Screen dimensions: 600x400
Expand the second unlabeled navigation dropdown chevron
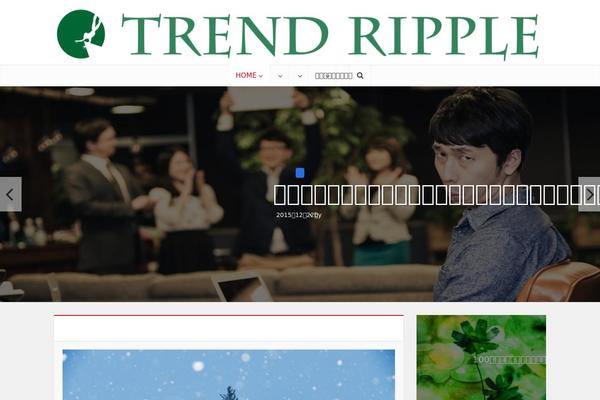coord(280,76)
